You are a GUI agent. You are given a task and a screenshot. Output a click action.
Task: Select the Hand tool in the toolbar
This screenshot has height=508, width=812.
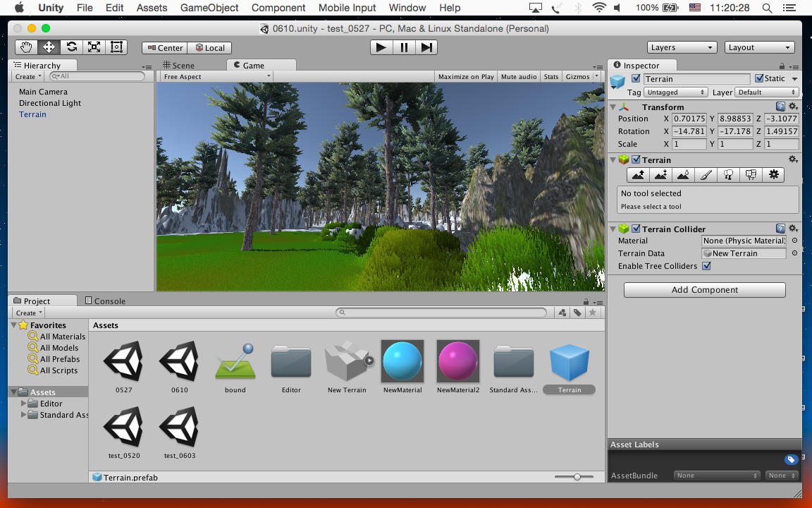click(26, 47)
